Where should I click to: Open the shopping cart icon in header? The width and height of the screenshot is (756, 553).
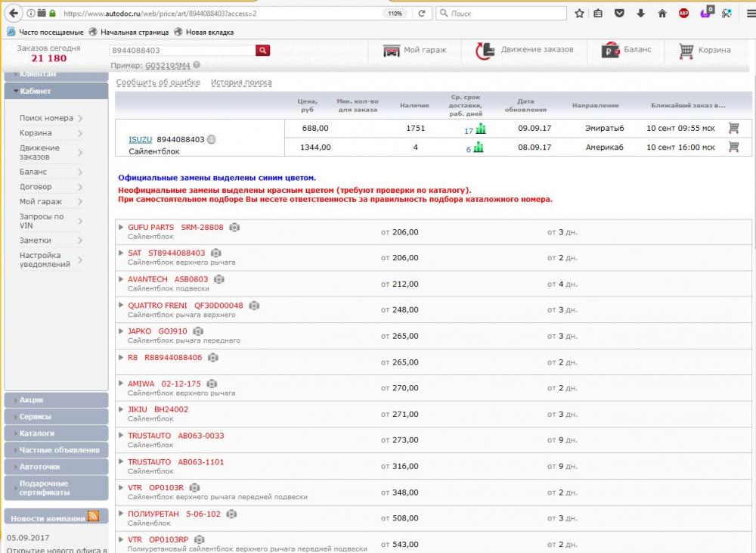click(x=686, y=50)
